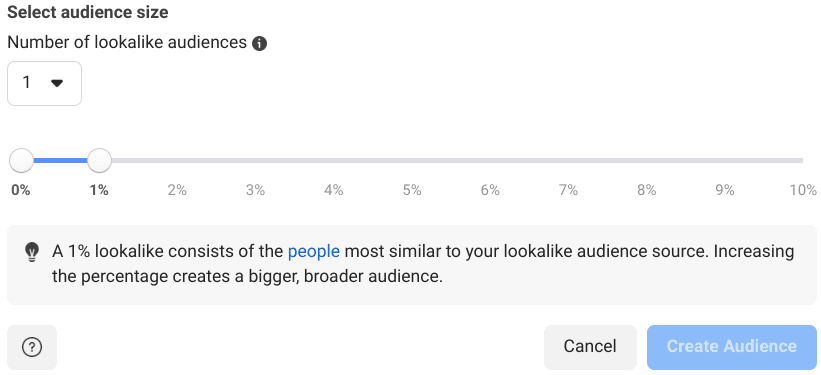
Task: Click the info icon beside lookalike audiences
Action: click(259, 43)
